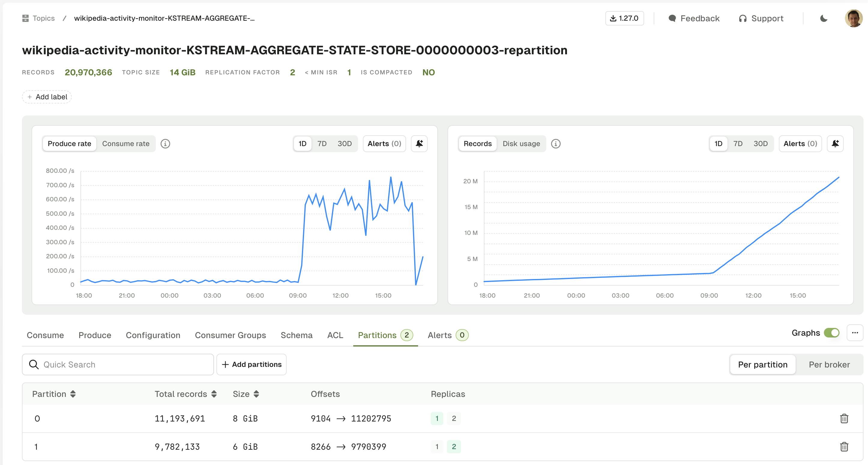This screenshot has width=868, height=465.
Task: Add alert bell on produce rate chart
Action: (x=419, y=144)
